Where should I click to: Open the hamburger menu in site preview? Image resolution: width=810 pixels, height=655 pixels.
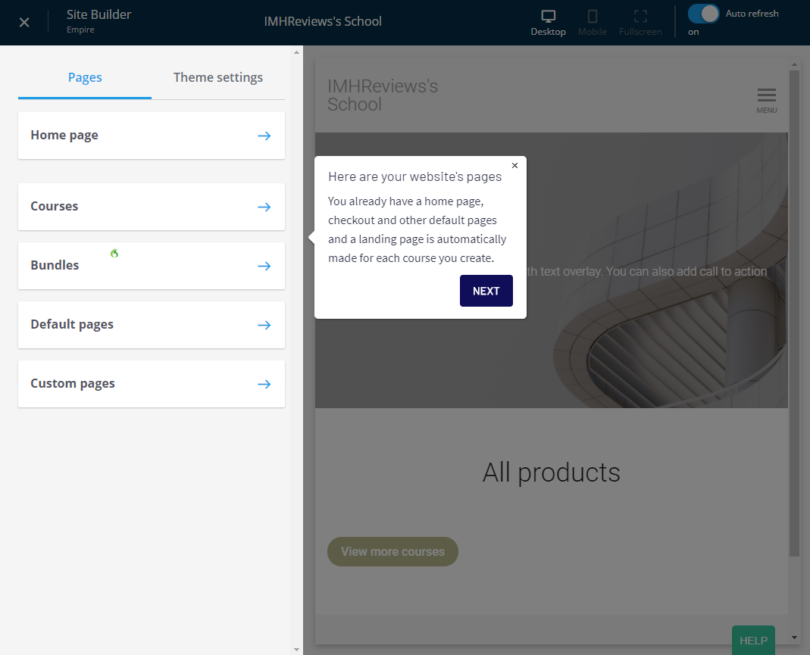coord(766,96)
